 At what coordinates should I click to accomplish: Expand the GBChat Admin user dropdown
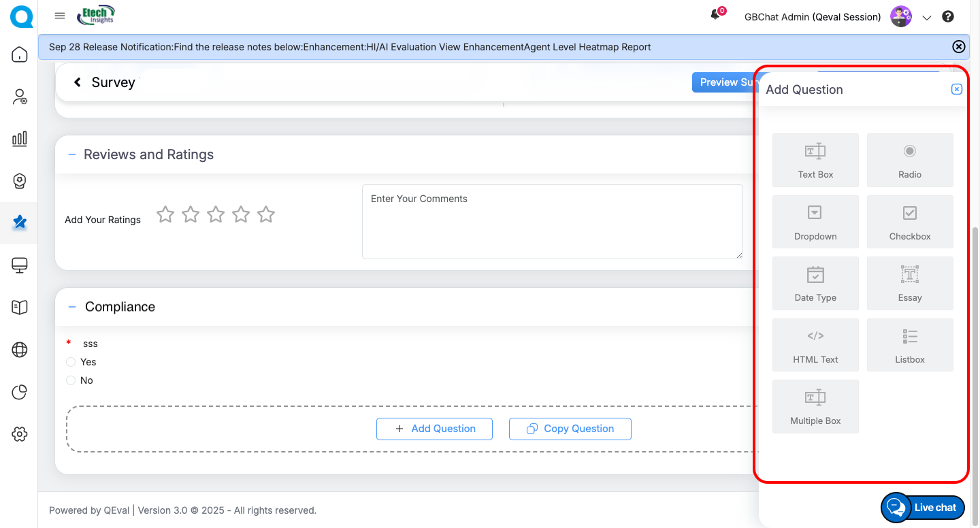[926, 18]
